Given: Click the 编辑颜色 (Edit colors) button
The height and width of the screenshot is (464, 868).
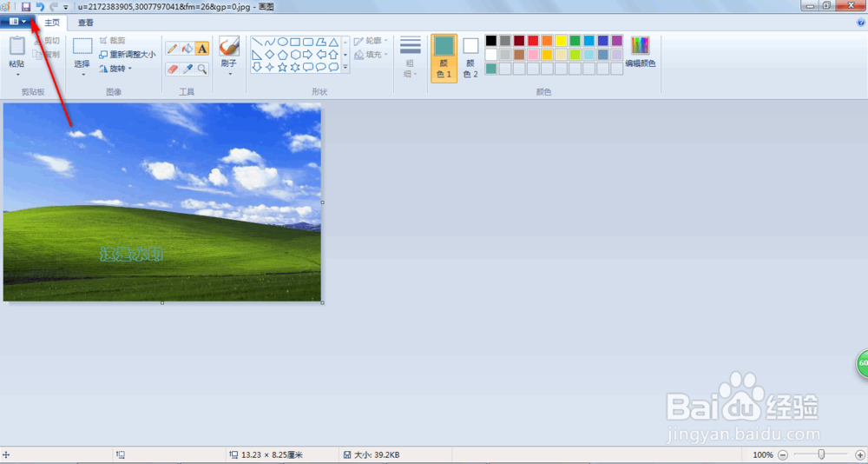Looking at the screenshot, I should (641, 51).
